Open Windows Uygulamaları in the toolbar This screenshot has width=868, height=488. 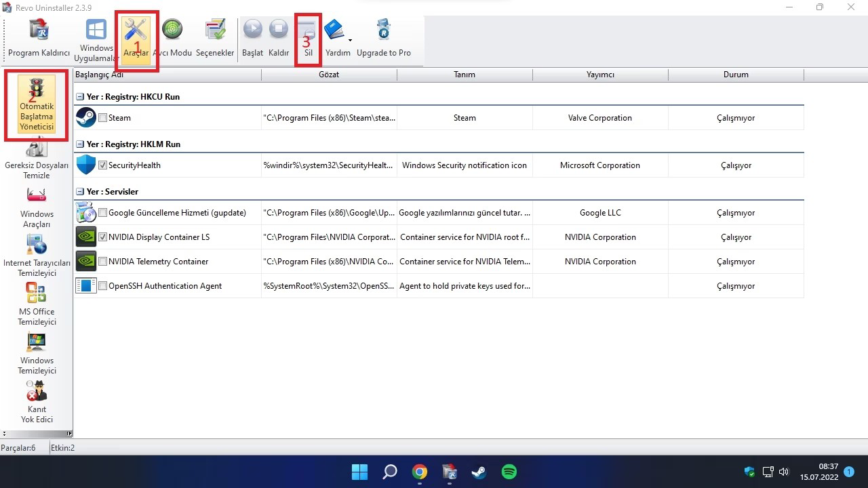(96, 39)
